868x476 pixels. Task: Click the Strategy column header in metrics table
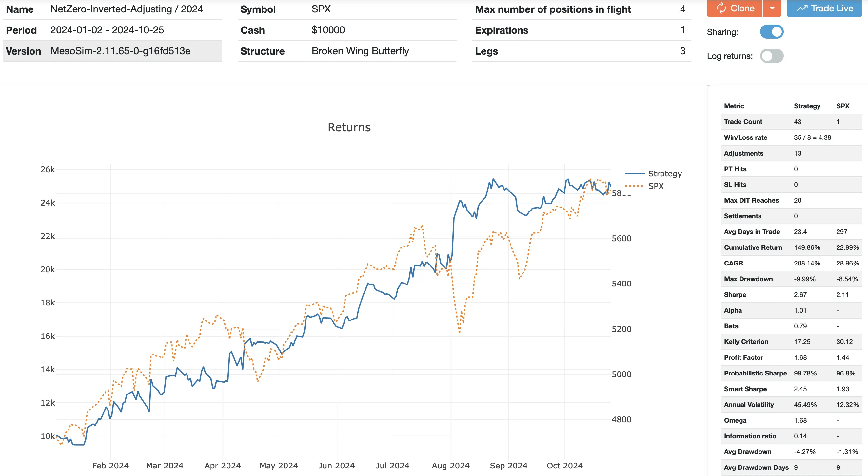coord(807,106)
